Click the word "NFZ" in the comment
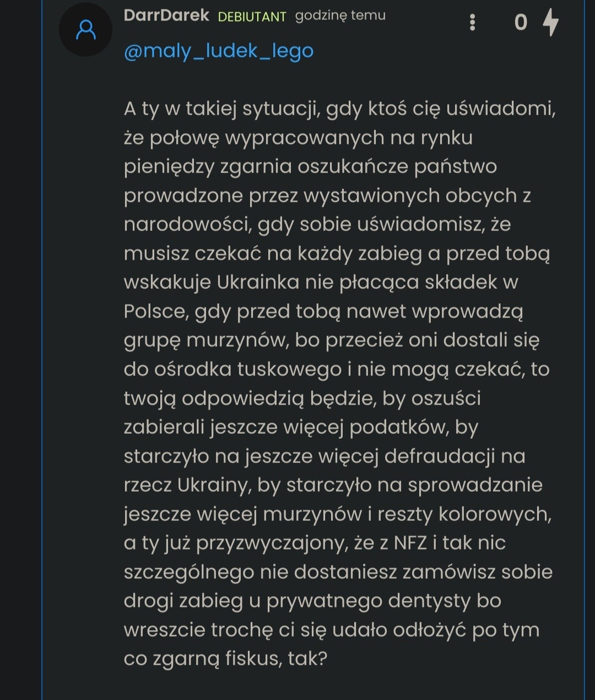Screen dimensions: 595x700 point(410,543)
